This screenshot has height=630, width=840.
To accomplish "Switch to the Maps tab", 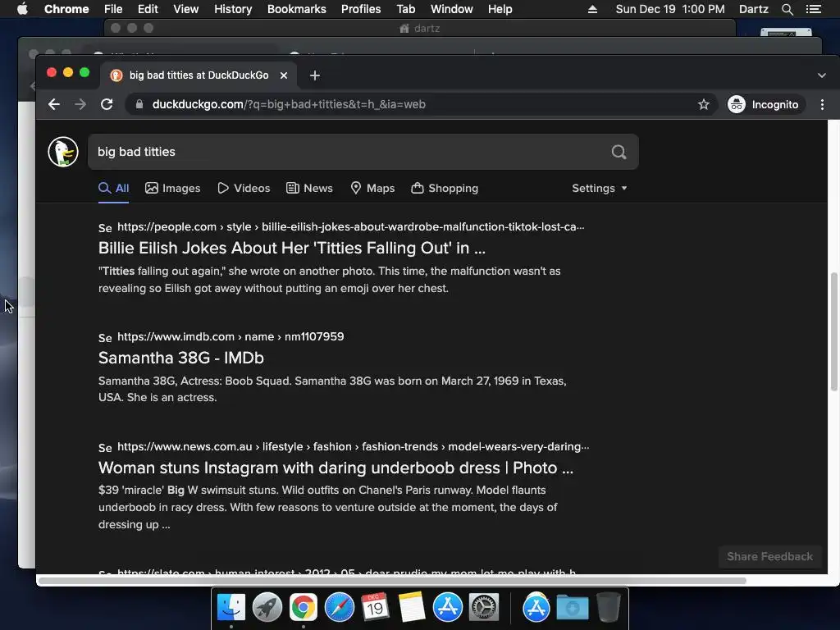I will [x=372, y=188].
